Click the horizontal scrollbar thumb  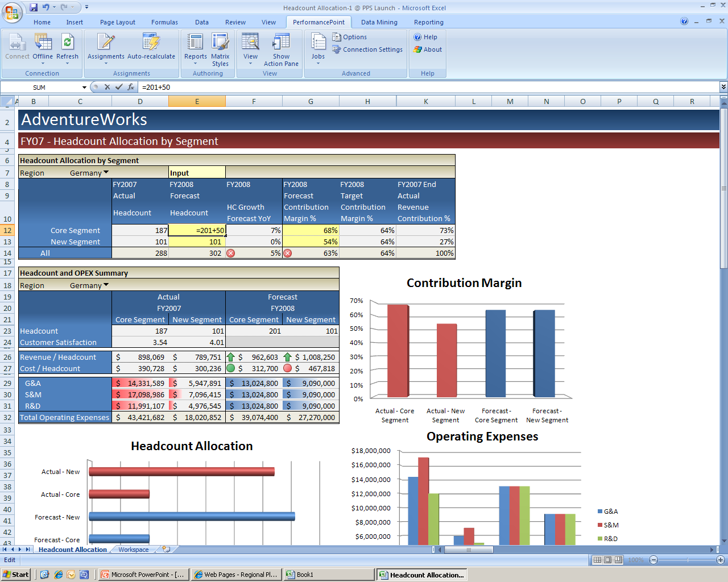tap(469, 550)
